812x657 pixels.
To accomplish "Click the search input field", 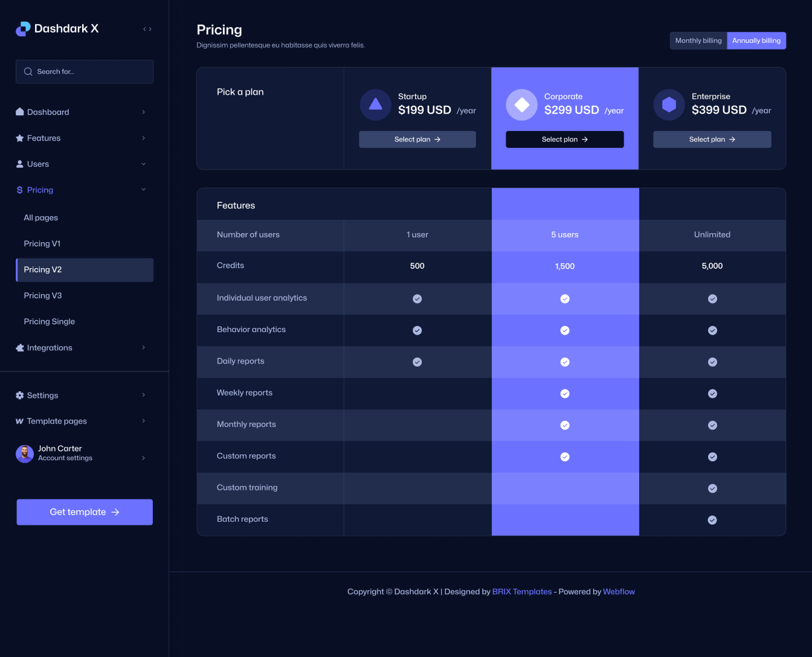I will click(84, 71).
